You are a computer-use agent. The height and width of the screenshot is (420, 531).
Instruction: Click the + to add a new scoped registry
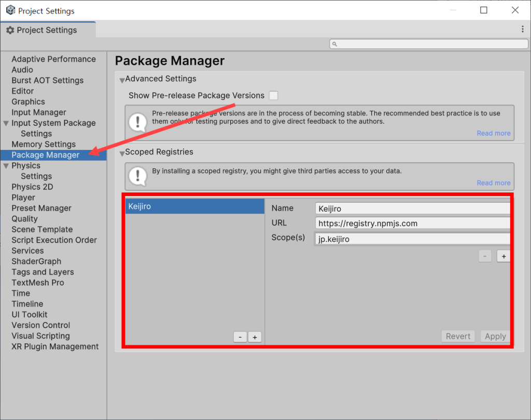[255, 337]
